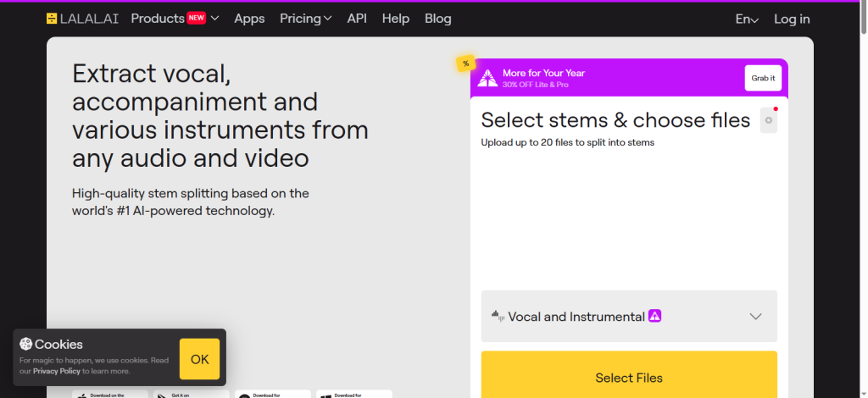
Task: Open the Apps menu item
Action: point(249,19)
